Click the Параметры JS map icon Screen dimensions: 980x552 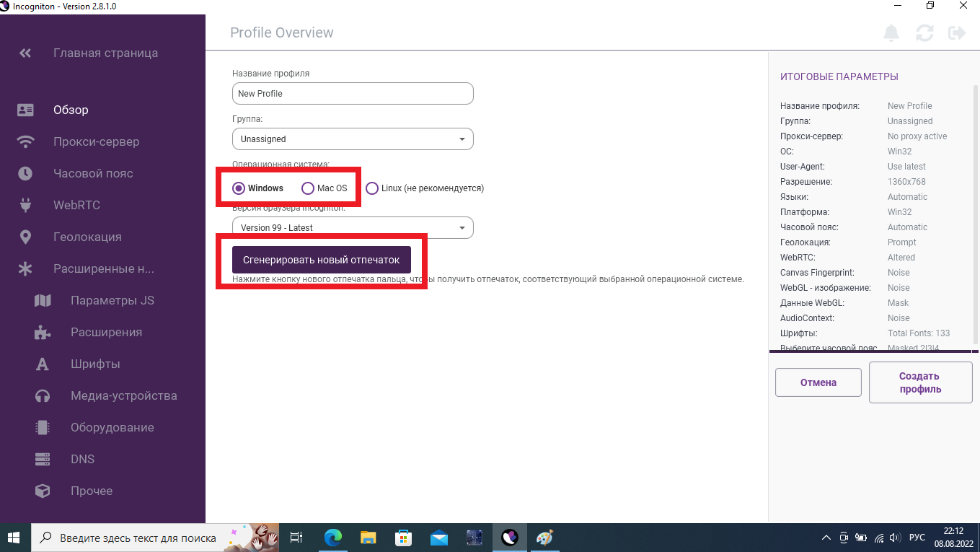pos(43,300)
